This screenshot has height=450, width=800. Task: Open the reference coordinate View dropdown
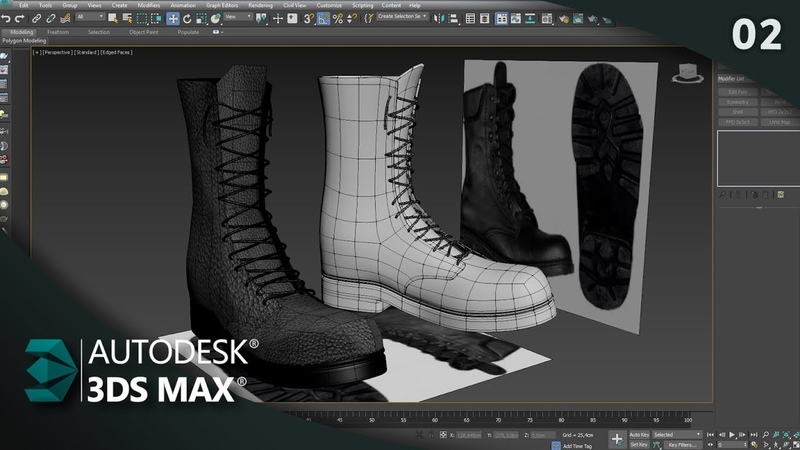pyautogui.click(x=238, y=17)
